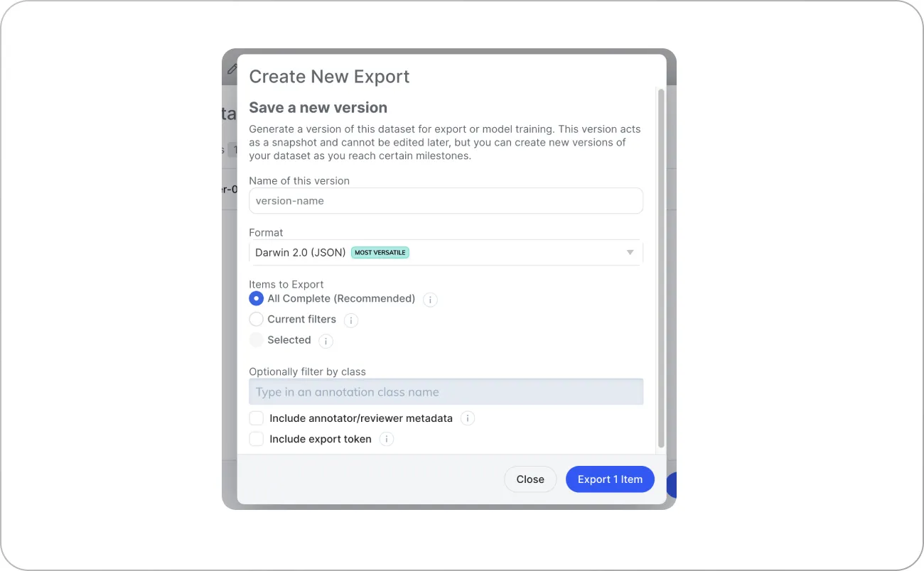Screen dimensions: 924x571
Task: Click info icon beside Selected option
Action: pyautogui.click(x=326, y=341)
